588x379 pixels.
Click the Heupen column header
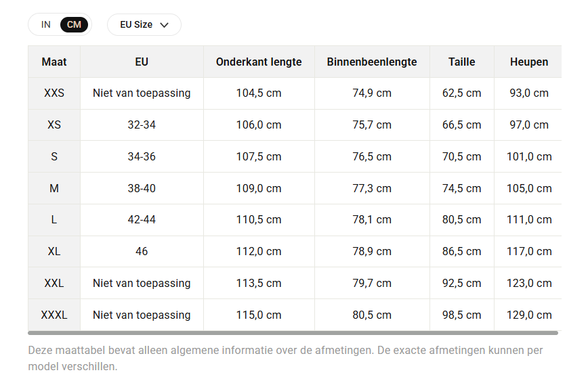click(529, 62)
